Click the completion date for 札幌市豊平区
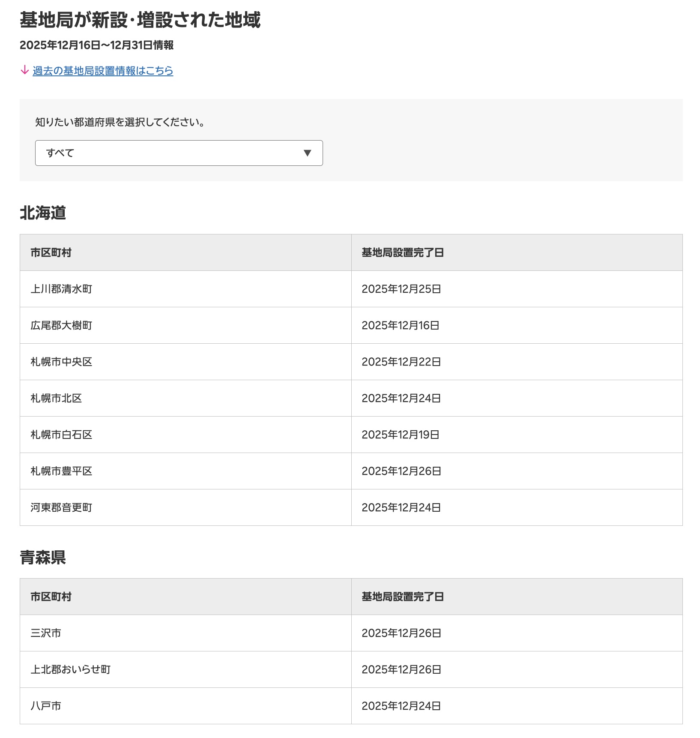 517,471
